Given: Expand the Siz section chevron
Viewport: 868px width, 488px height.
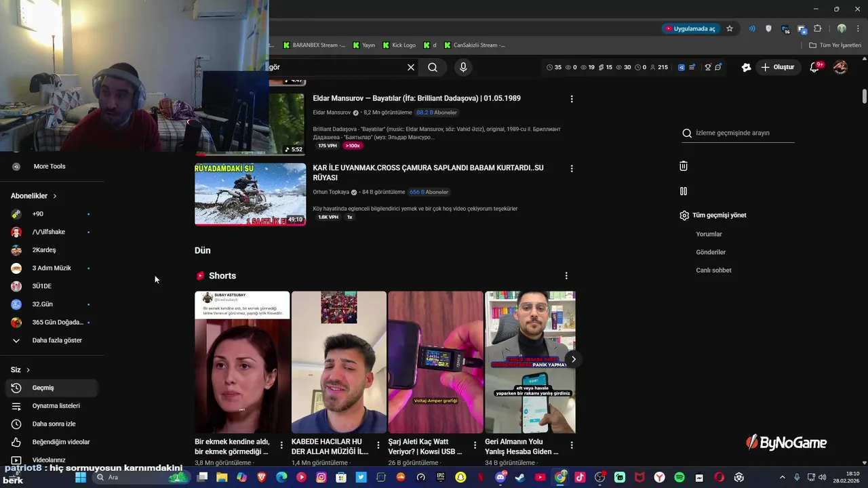Looking at the screenshot, I should (x=28, y=370).
